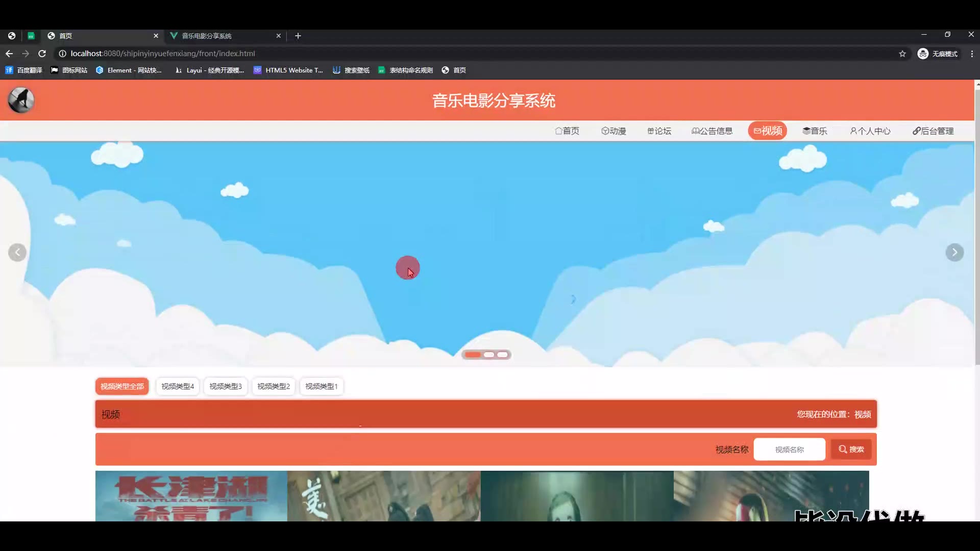Click the browser back arrow
980x551 pixels.
tap(9, 54)
